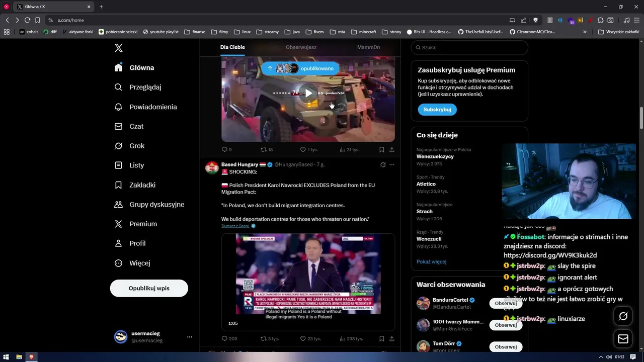Viewport: 644px width, 362px height.
Task: Open Główna home in sidebar
Action: click(x=134, y=67)
